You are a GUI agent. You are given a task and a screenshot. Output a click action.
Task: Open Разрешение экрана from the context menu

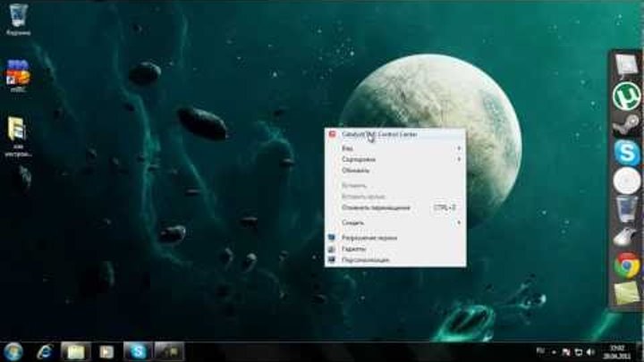tap(369, 239)
